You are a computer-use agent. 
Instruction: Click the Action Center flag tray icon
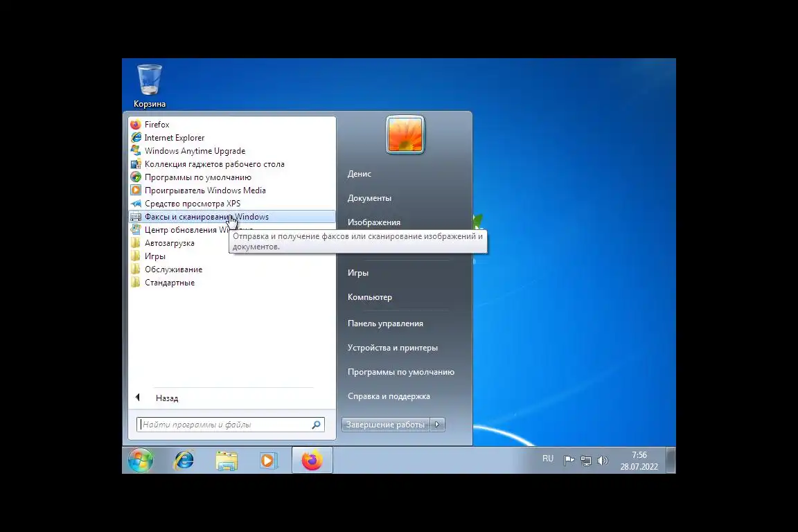569,461
